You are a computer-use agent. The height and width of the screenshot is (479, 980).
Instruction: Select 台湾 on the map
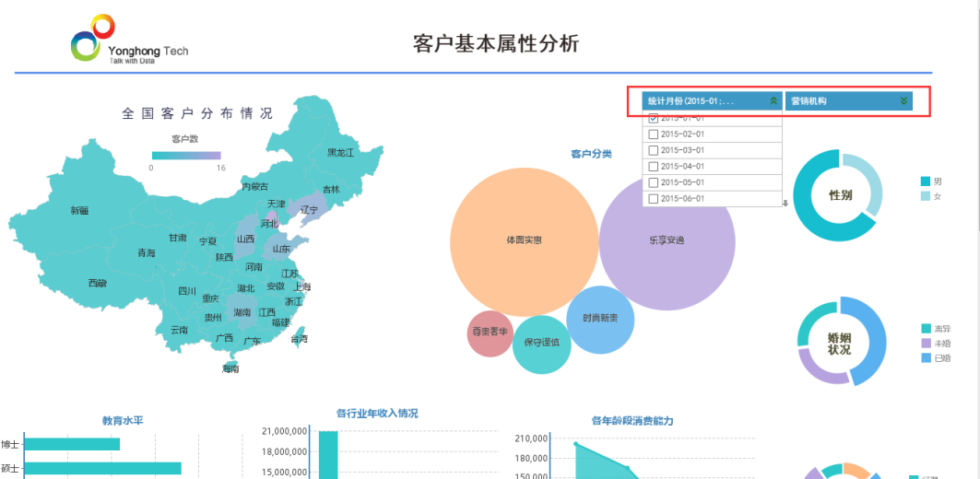tap(299, 339)
